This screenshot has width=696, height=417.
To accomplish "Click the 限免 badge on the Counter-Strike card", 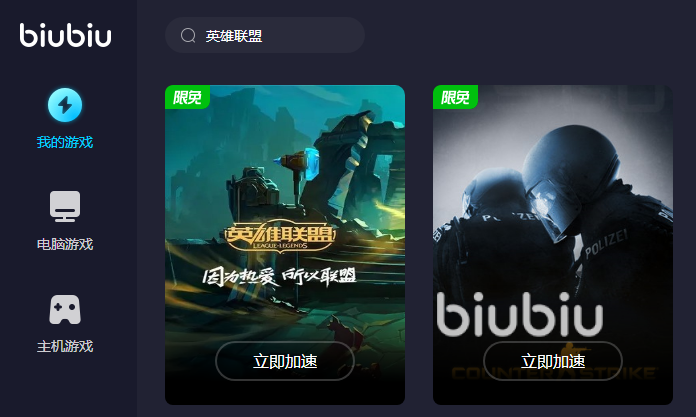I will [x=455, y=97].
